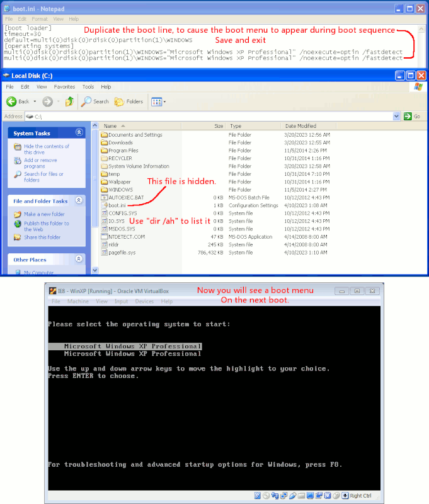Select the Program Files folder name

[x=123, y=151]
